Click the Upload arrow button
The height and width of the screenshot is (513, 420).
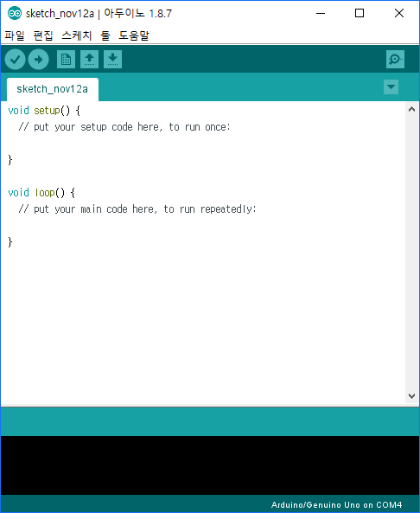tap(39, 59)
